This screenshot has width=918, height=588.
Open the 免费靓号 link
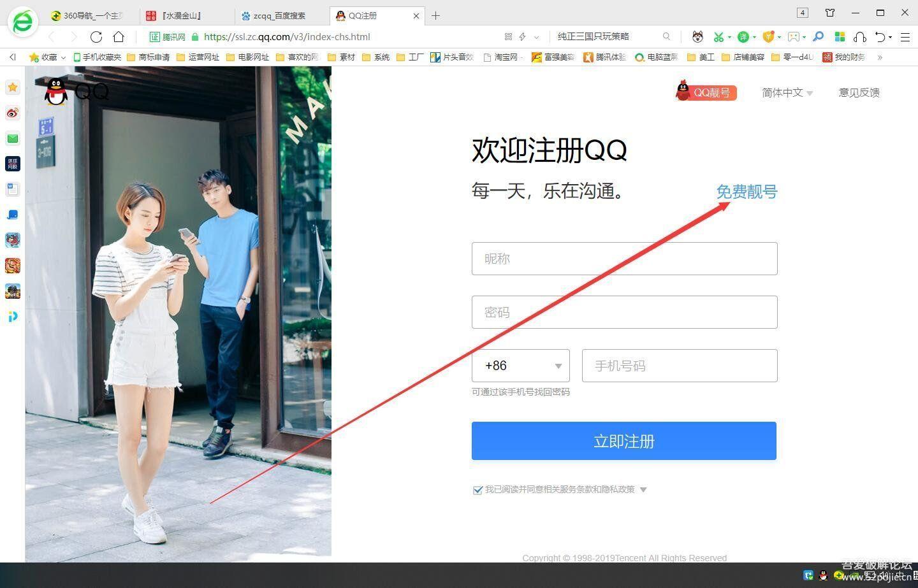click(x=747, y=192)
